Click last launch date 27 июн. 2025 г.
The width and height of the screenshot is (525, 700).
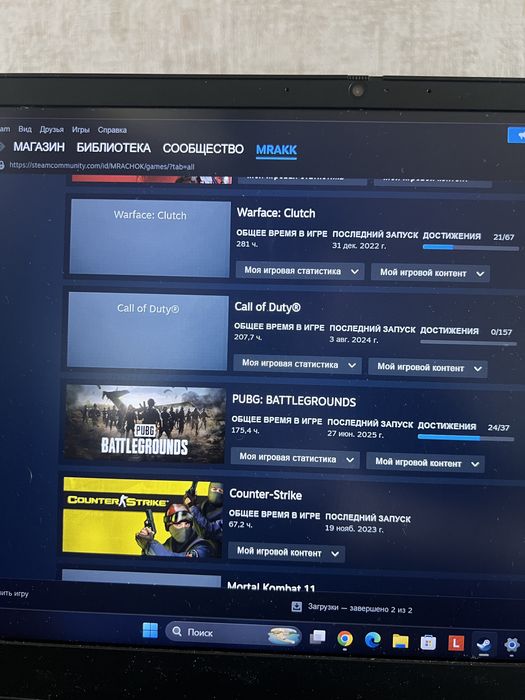[355, 434]
